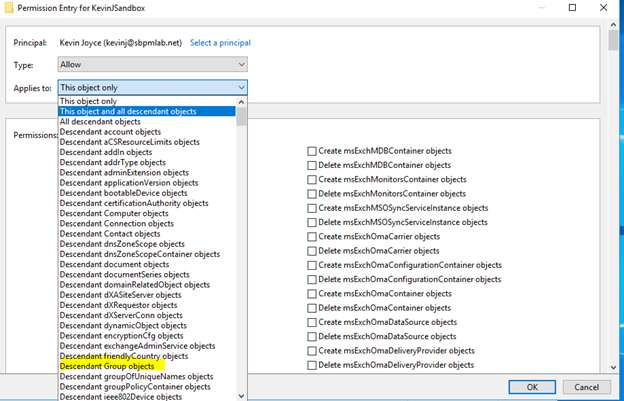
Task: Click the dialog's vertical scrollbar down arrow
Action: click(x=614, y=368)
